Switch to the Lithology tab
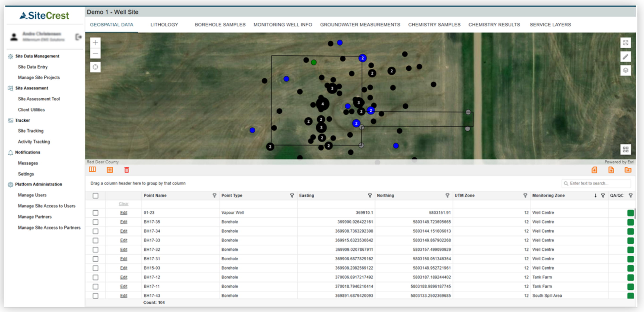The width and height of the screenshot is (644, 312). coord(164,25)
